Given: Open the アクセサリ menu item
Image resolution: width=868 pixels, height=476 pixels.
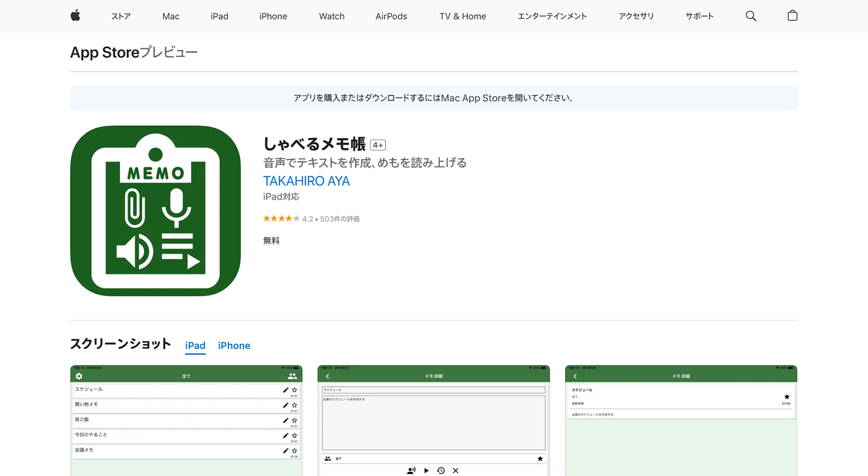Looking at the screenshot, I should 636,16.
